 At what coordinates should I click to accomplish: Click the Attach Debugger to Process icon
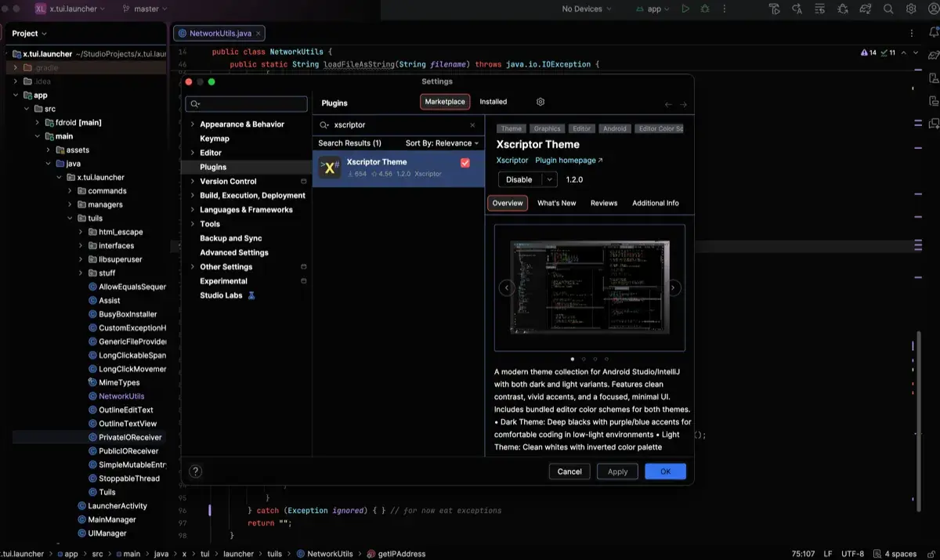click(843, 9)
